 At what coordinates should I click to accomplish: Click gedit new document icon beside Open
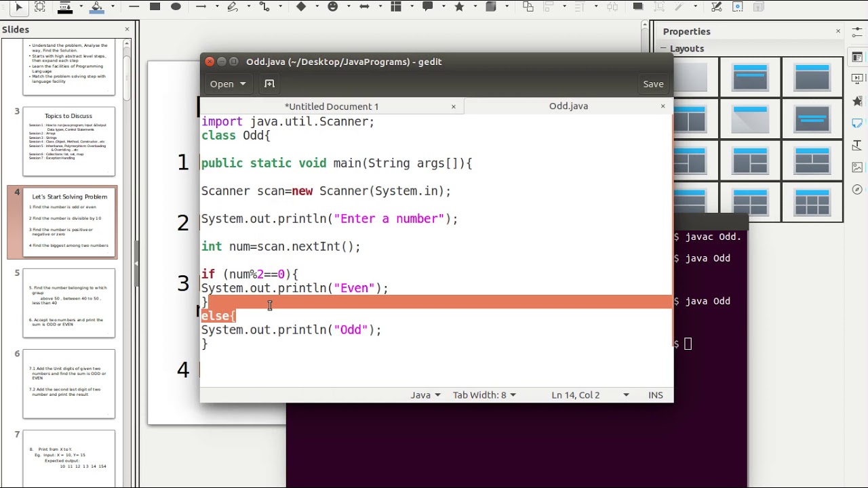click(269, 83)
